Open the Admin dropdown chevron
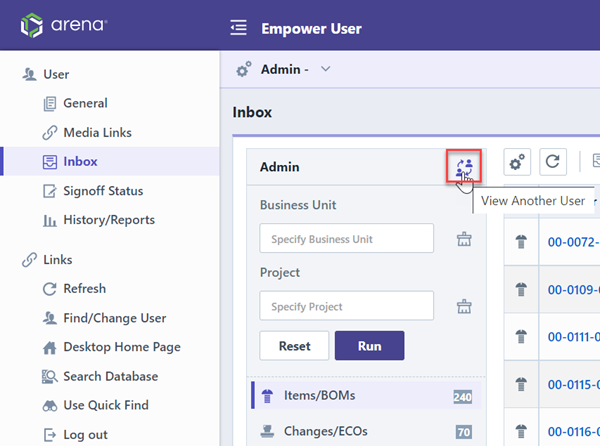This screenshot has height=447, width=600. click(x=326, y=69)
